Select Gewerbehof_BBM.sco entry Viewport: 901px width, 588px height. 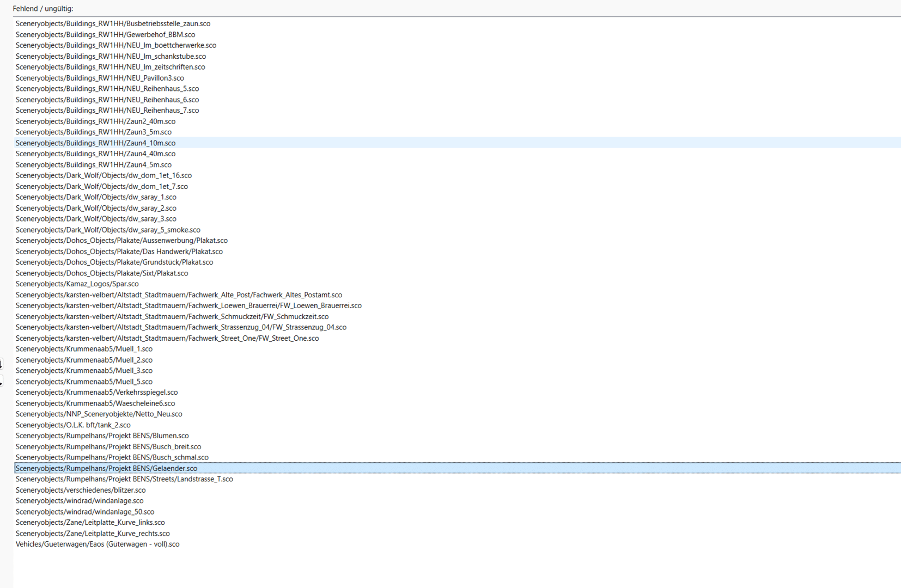(x=105, y=34)
